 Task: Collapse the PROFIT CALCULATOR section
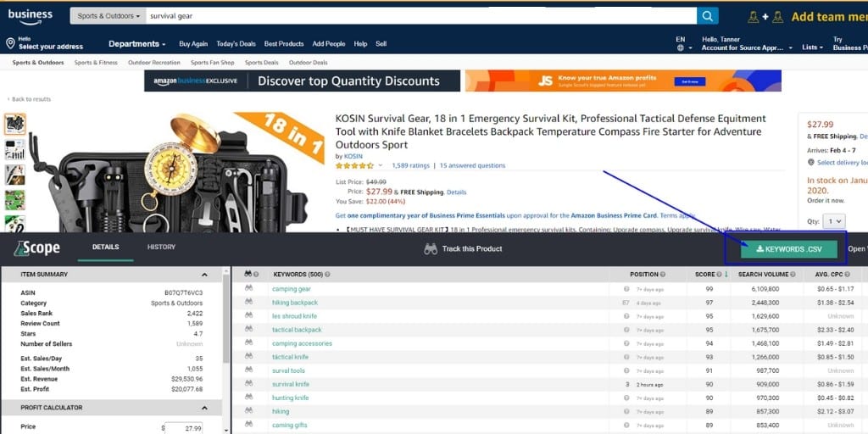(x=204, y=408)
